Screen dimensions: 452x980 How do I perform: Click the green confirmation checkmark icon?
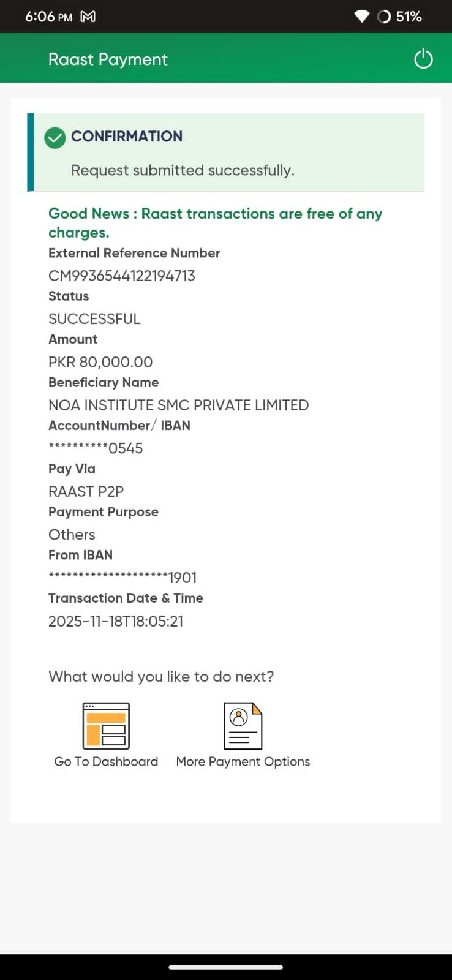55,138
